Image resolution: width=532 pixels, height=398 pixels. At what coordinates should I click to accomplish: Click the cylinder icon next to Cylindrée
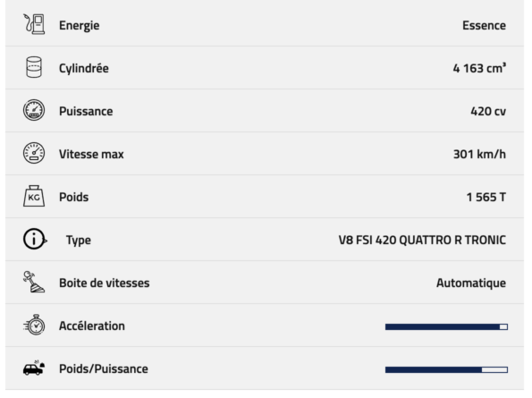click(x=34, y=67)
